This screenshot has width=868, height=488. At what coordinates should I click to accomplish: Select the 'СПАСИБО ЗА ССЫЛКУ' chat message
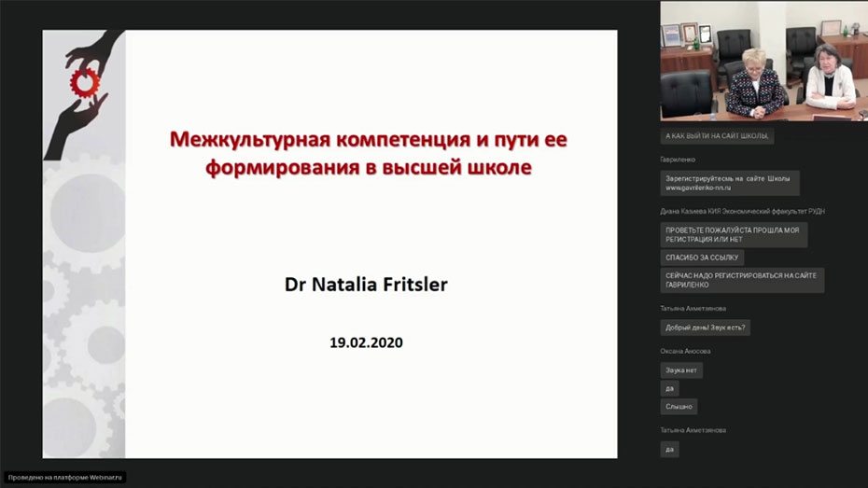701,258
